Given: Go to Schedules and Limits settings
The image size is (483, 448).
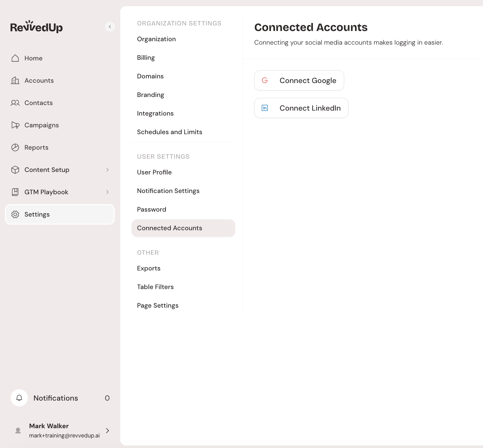Looking at the screenshot, I should tap(170, 132).
